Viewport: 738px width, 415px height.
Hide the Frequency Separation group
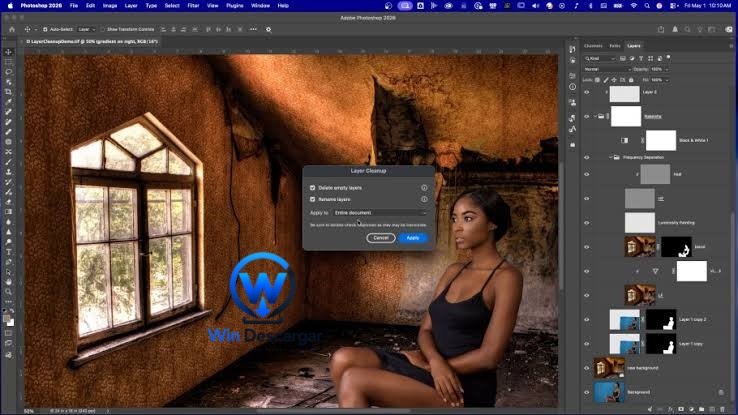586,158
